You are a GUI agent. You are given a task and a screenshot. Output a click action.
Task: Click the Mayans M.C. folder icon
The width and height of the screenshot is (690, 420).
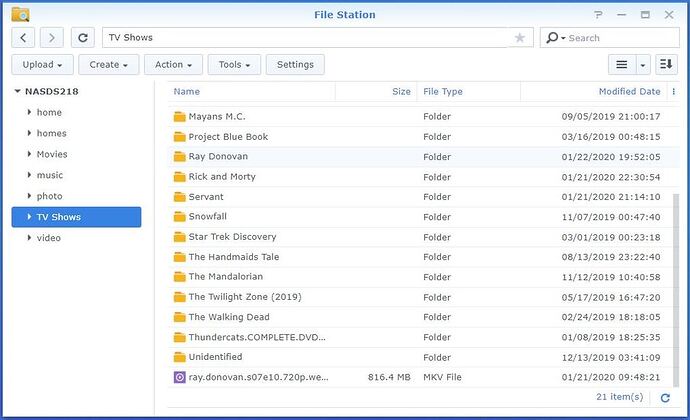pyautogui.click(x=180, y=117)
